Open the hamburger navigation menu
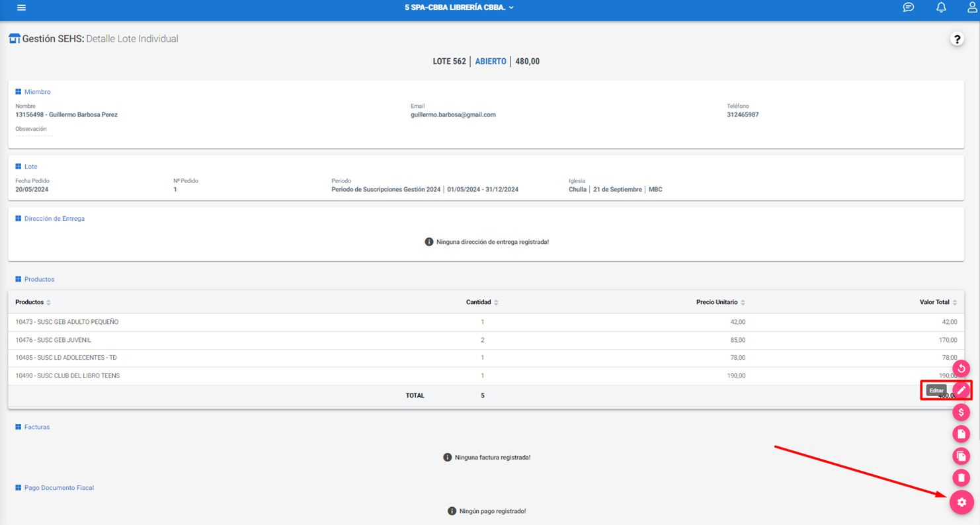This screenshot has height=525, width=980. (21, 7)
